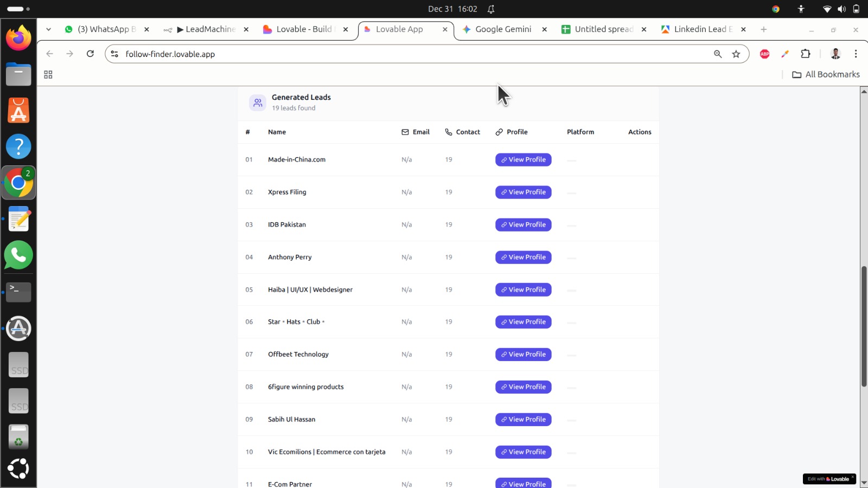Click the color picker extension icon

tap(785, 54)
